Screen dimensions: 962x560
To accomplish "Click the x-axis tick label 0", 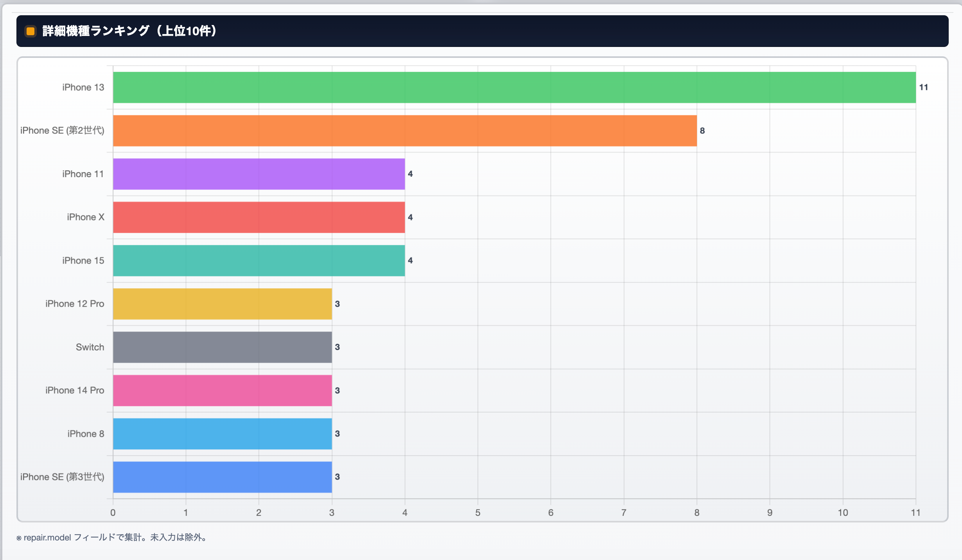I will pyautogui.click(x=113, y=513).
